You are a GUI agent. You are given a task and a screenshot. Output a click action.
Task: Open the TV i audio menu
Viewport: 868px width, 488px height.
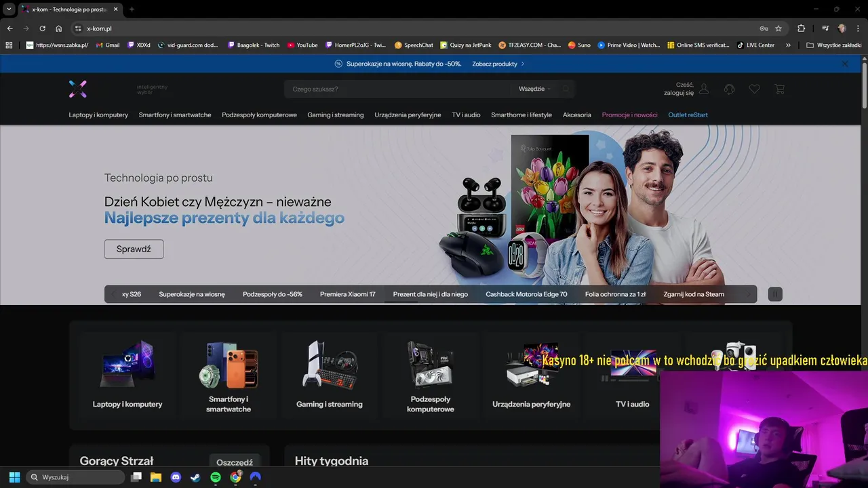(x=466, y=115)
